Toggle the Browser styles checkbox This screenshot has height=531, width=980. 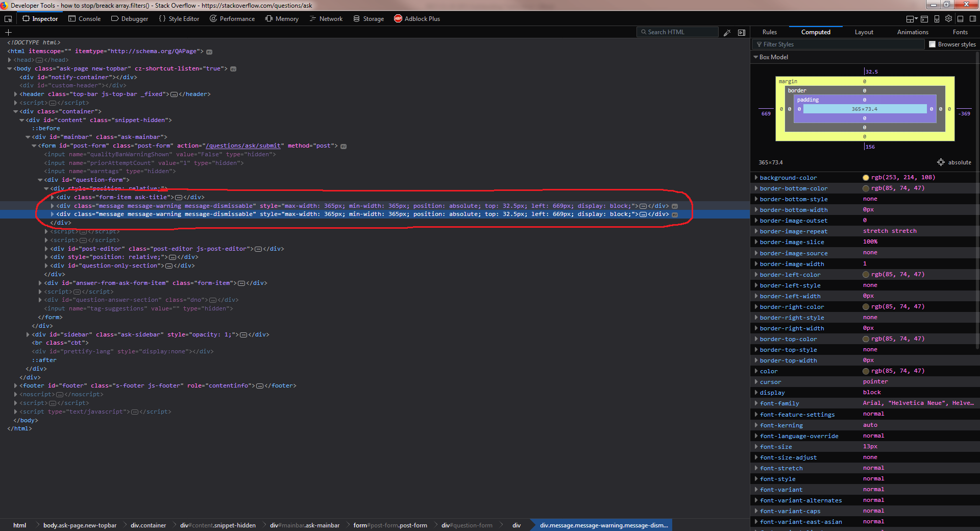point(933,44)
